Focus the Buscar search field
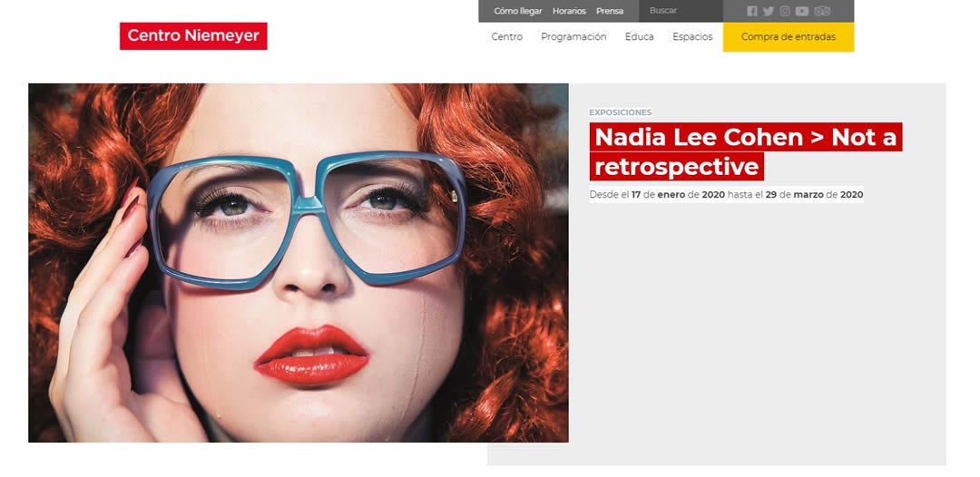This screenshot has width=980, height=477. click(x=681, y=11)
